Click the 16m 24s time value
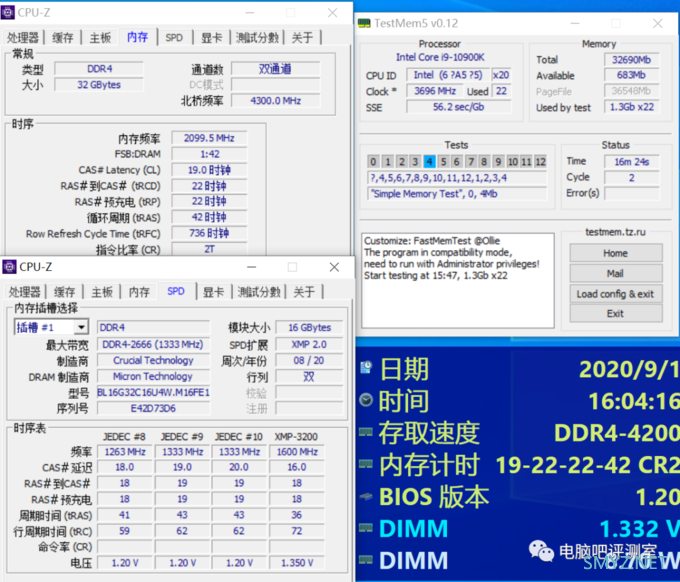 (631, 162)
